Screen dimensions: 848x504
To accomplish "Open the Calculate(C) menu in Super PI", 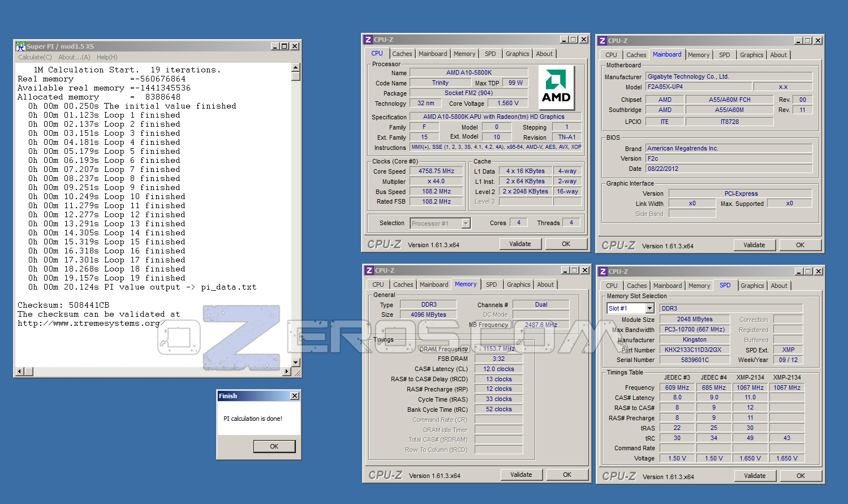I will tap(35, 57).
